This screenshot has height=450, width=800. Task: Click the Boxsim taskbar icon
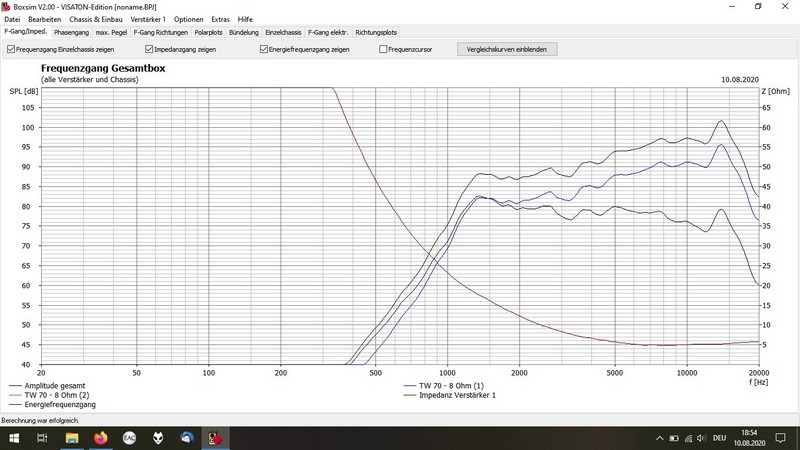pos(215,437)
